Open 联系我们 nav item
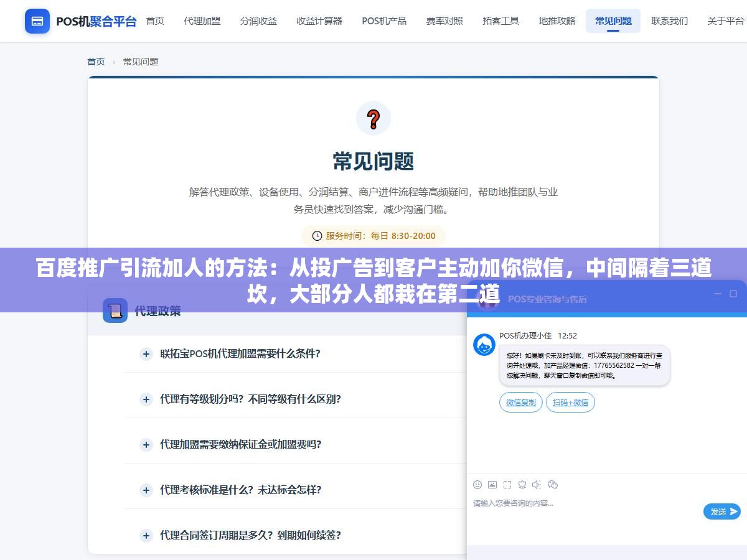This screenshot has width=747, height=560. pyautogui.click(x=670, y=21)
